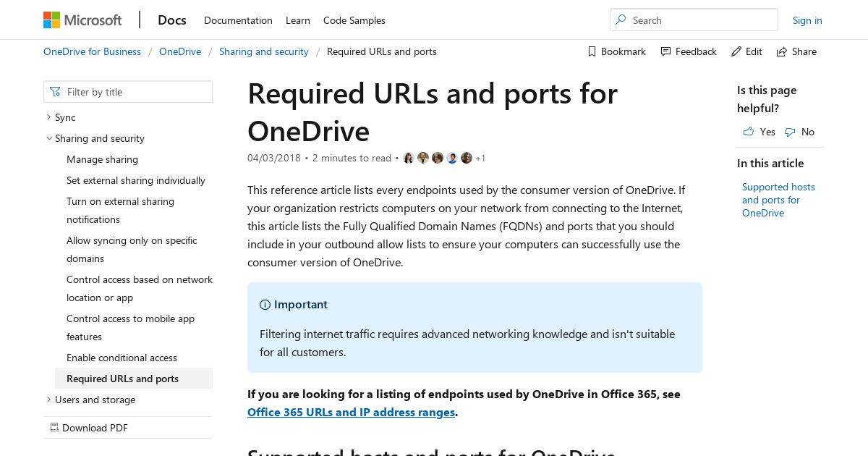Click the Sign in link
The height and width of the screenshot is (456, 868).
tap(807, 20)
